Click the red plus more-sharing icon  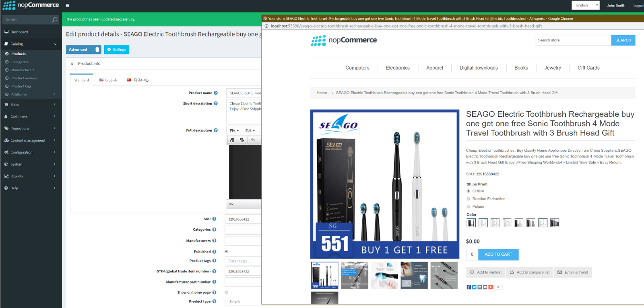coord(490,287)
